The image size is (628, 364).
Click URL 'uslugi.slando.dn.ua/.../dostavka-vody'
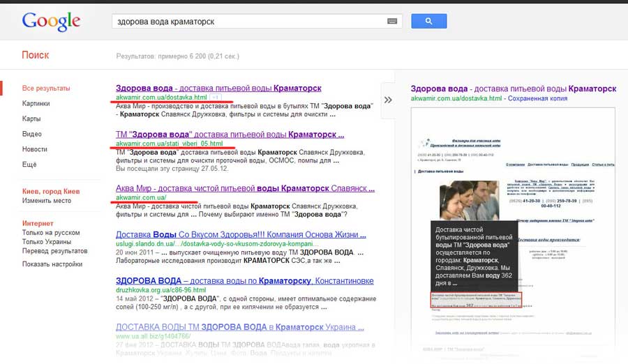[x=217, y=244]
